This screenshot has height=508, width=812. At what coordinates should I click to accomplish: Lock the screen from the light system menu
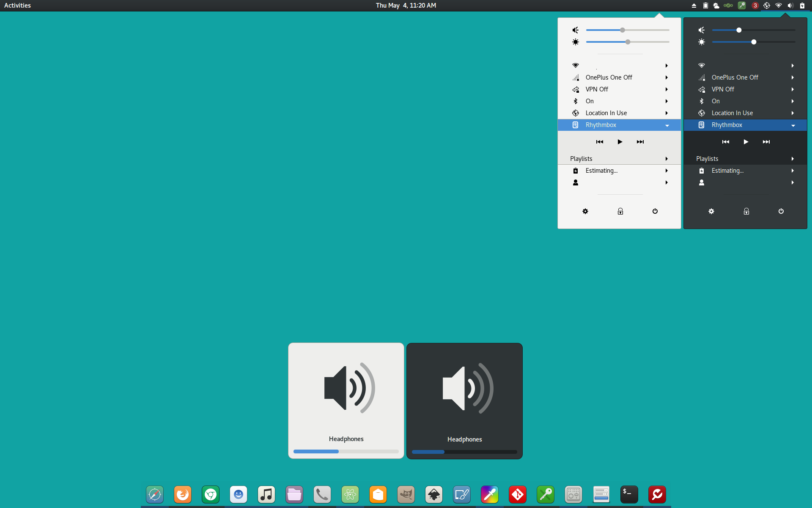click(x=620, y=211)
